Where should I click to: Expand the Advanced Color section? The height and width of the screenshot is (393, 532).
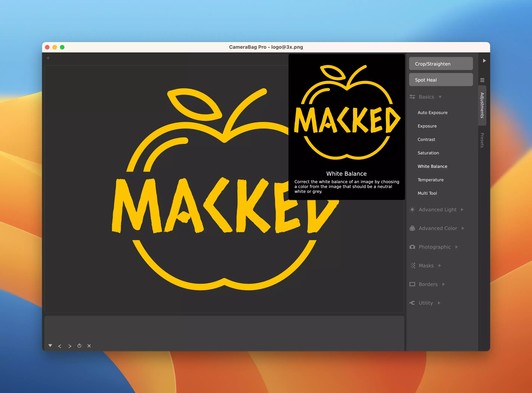coord(438,228)
